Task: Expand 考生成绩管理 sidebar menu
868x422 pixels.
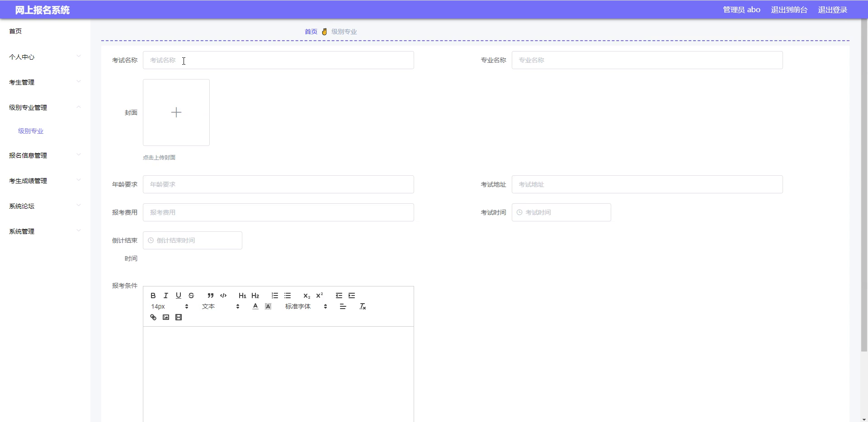Action: point(45,181)
